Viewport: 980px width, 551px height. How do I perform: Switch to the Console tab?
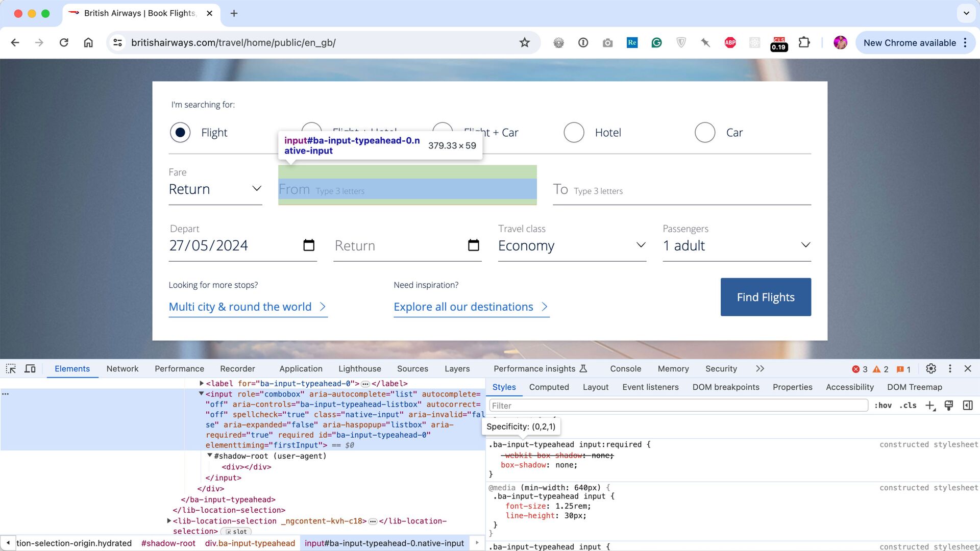point(625,369)
